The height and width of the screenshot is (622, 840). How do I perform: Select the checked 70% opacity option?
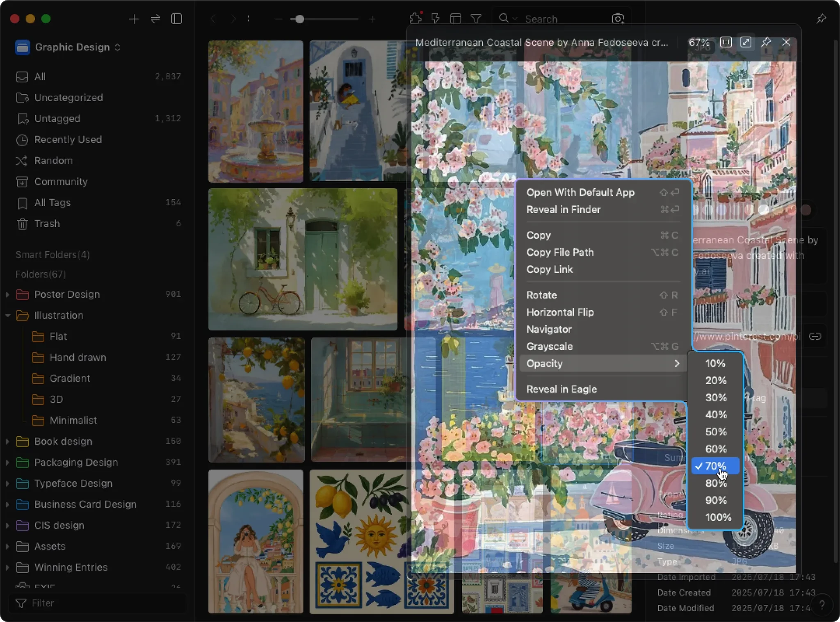(716, 466)
